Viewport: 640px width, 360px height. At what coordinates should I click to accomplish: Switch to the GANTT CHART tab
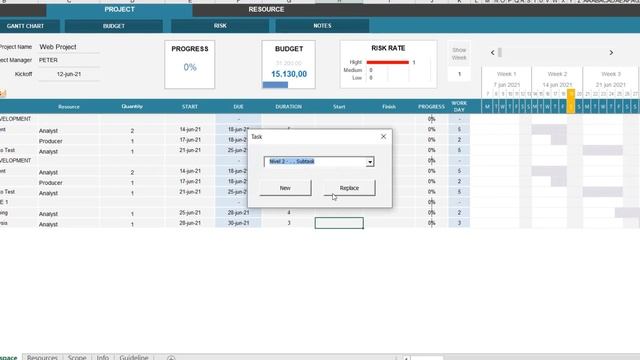[x=25, y=26]
